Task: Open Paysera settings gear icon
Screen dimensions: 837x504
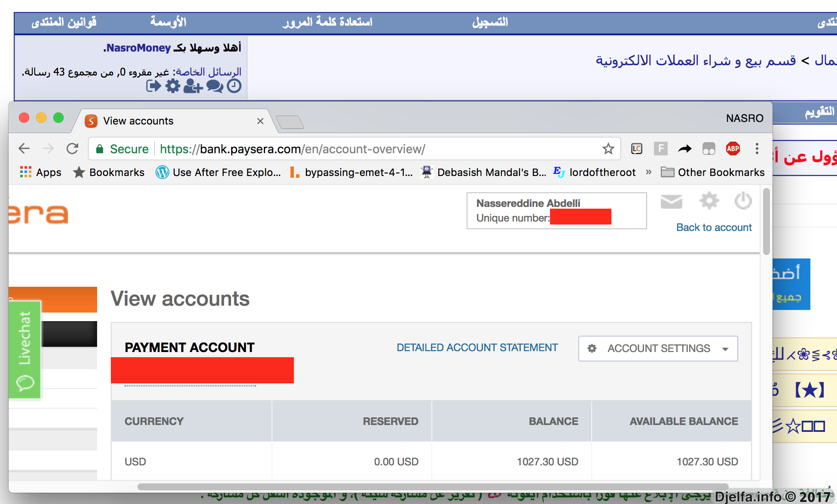Action: (x=709, y=200)
